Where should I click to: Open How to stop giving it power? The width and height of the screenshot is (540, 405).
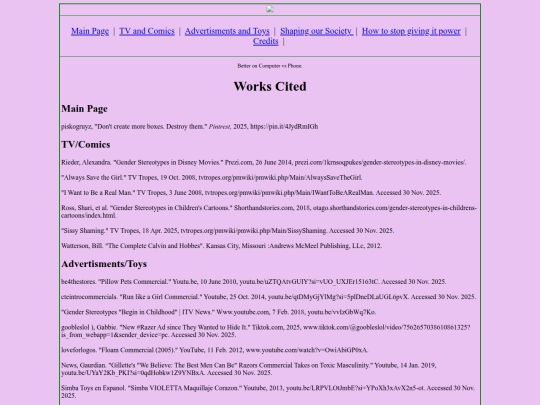[411, 31]
